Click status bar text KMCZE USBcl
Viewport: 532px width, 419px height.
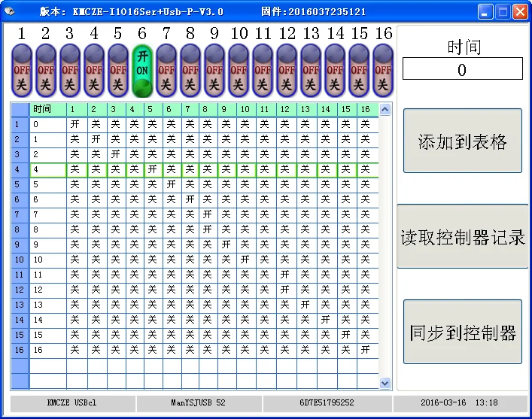point(72,402)
